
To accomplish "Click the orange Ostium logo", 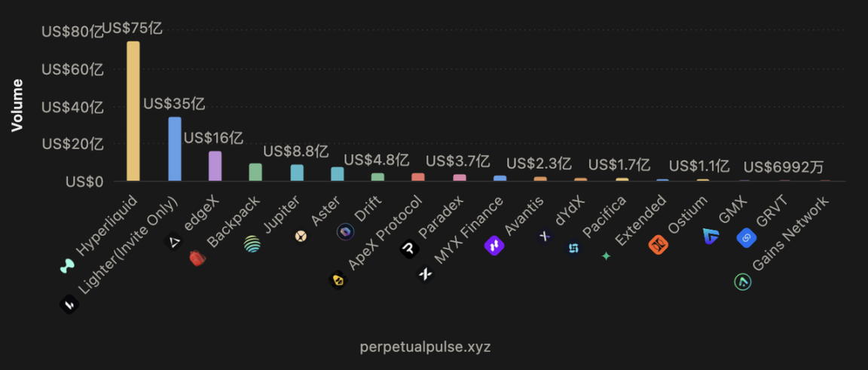I will pyautogui.click(x=658, y=244).
